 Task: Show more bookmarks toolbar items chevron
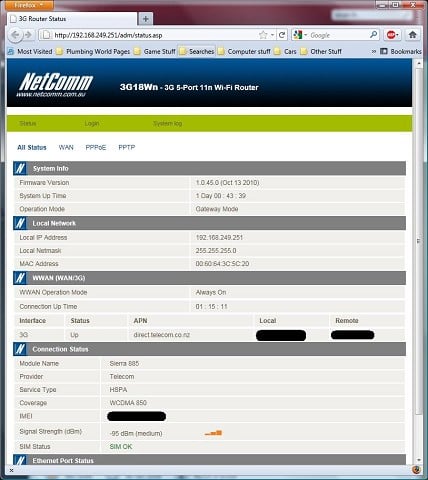click(x=374, y=51)
